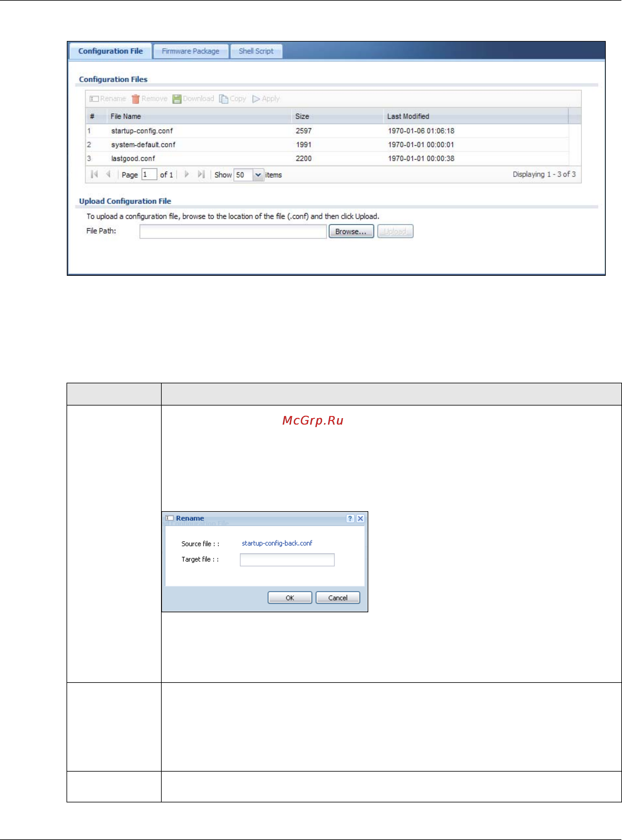Click the Remove trash icon
Viewport: 622px width, 840px height.
click(135, 99)
